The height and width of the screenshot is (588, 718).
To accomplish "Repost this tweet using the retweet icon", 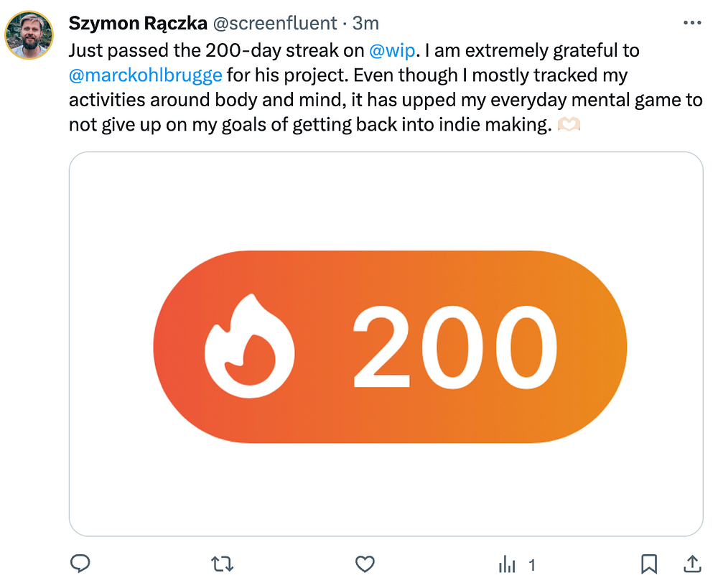I will coord(223,564).
